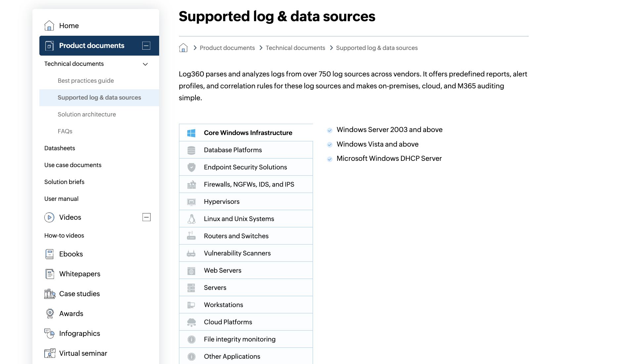Select Firewalls, NGFWs, IDS, and IPS tab
This screenshot has width=624, height=364.
tap(246, 184)
